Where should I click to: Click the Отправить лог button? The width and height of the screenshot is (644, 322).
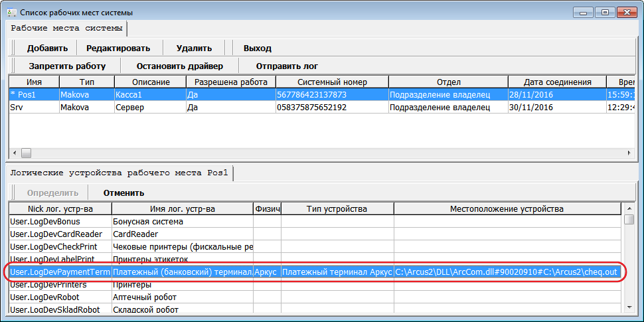[x=287, y=66]
